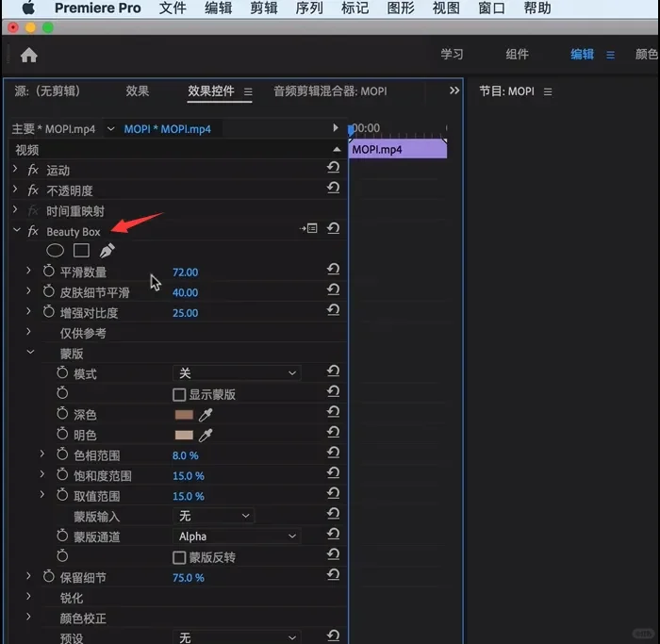Toggle animation stopwatch for 皮肤细节平滑
660x644 pixels.
pos(49,290)
